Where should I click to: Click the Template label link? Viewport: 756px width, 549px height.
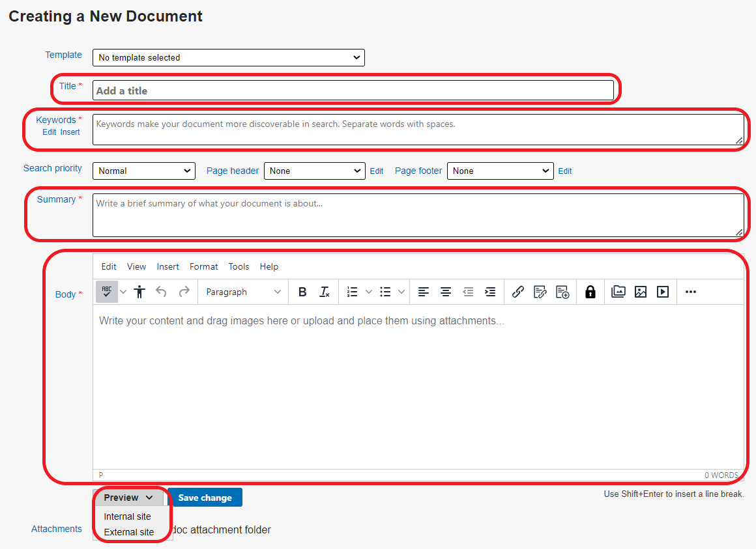click(x=64, y=55)
